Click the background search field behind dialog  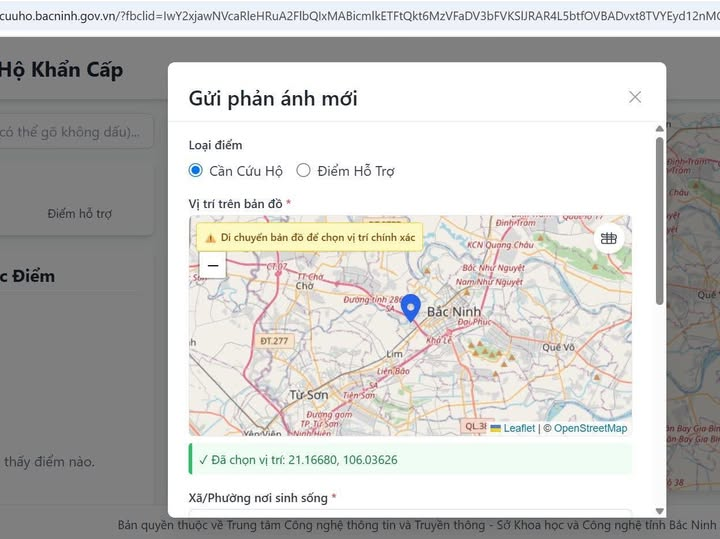(x=76, y=131)
